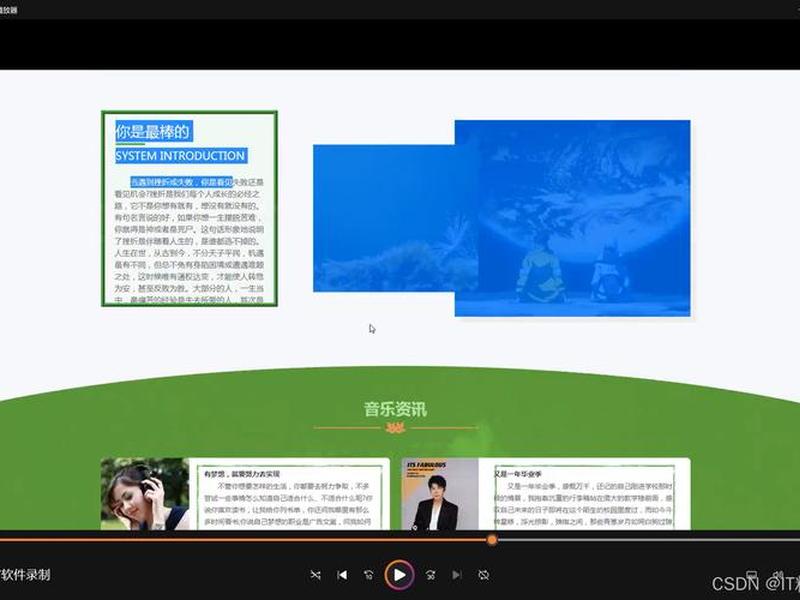
Task: Start playback with the round play button
Action: point(399,575)
